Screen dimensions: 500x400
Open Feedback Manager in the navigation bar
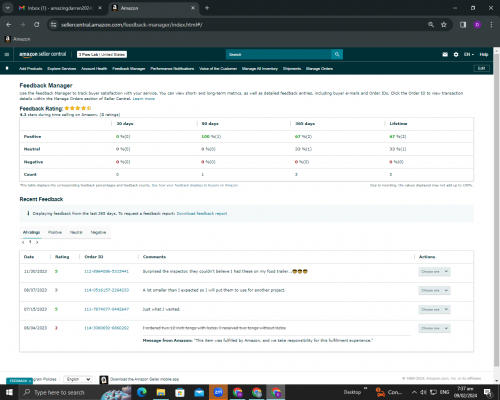pyautogui.click(x=129, y=69)
